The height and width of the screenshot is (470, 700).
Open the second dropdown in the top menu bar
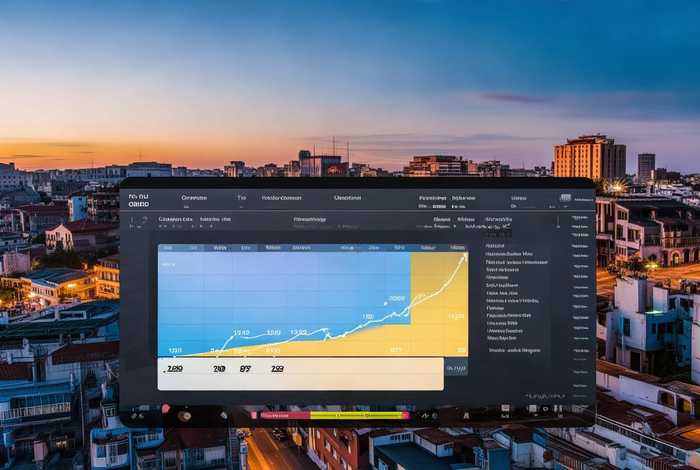point(240,198)
